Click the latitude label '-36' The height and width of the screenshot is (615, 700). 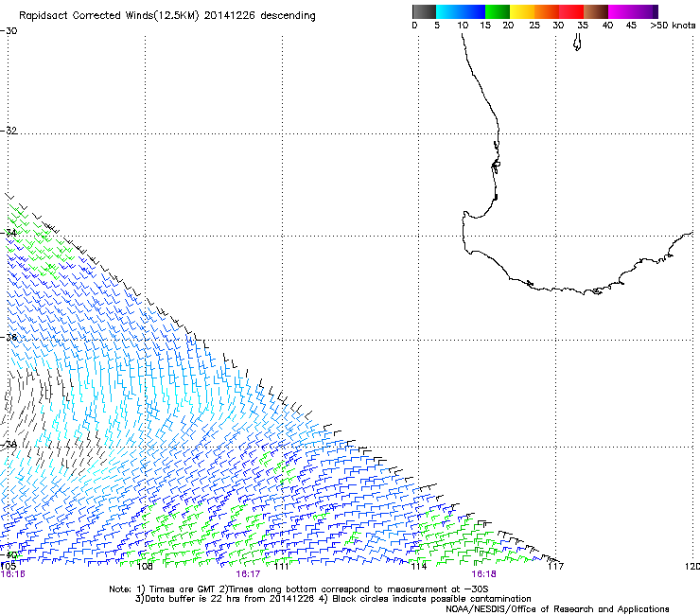[9, 337]
